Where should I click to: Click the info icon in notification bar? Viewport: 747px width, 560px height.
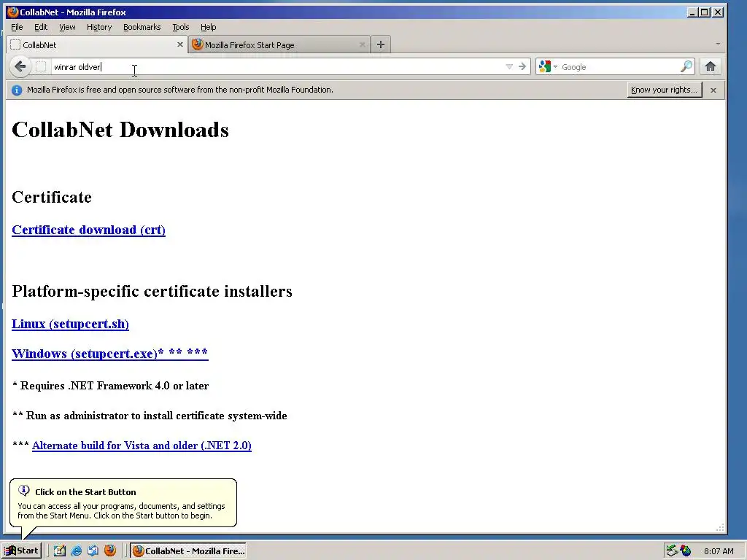click(17, 90)
